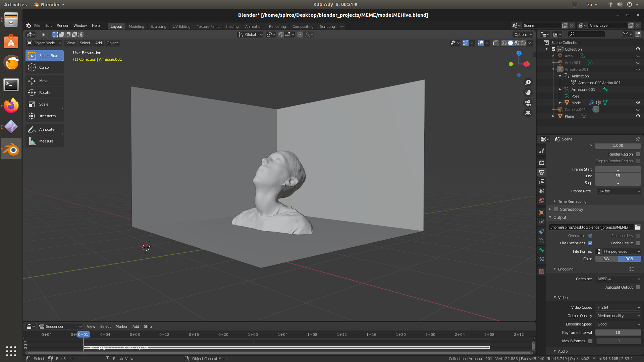Activate the Move tool
Screen dimensions: 644x362
click(44, 81)
